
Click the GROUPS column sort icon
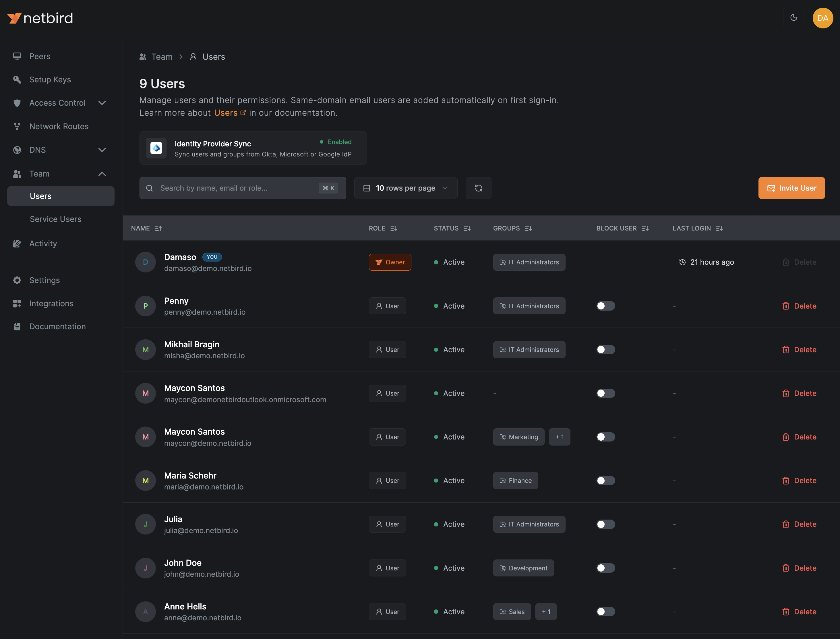528,228
